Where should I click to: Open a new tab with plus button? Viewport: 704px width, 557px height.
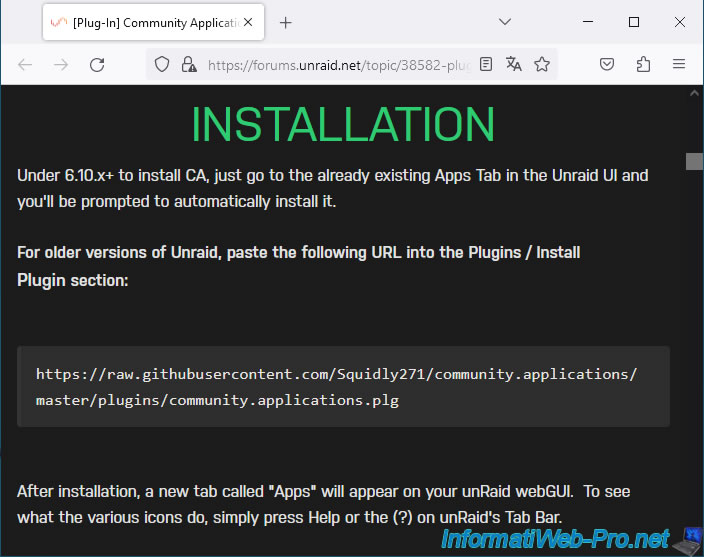pyautogui.click(x=285, y=22)
